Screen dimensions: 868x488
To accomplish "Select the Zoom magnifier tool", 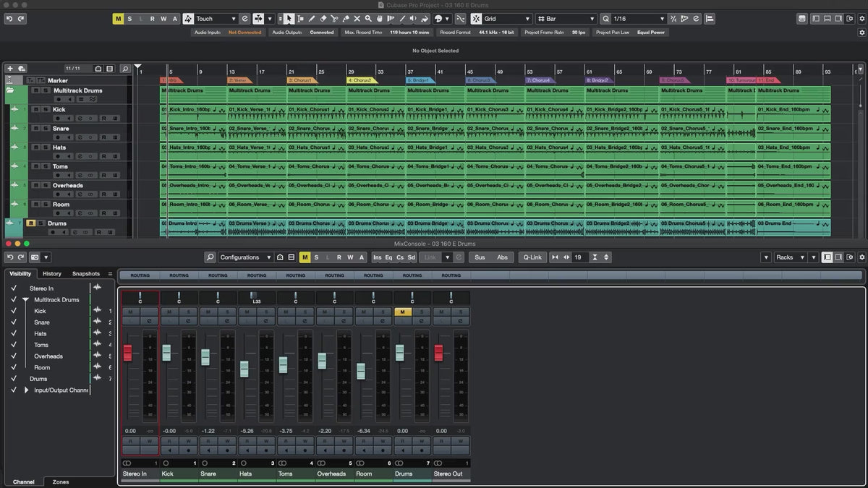I will (x=367, y=19).
